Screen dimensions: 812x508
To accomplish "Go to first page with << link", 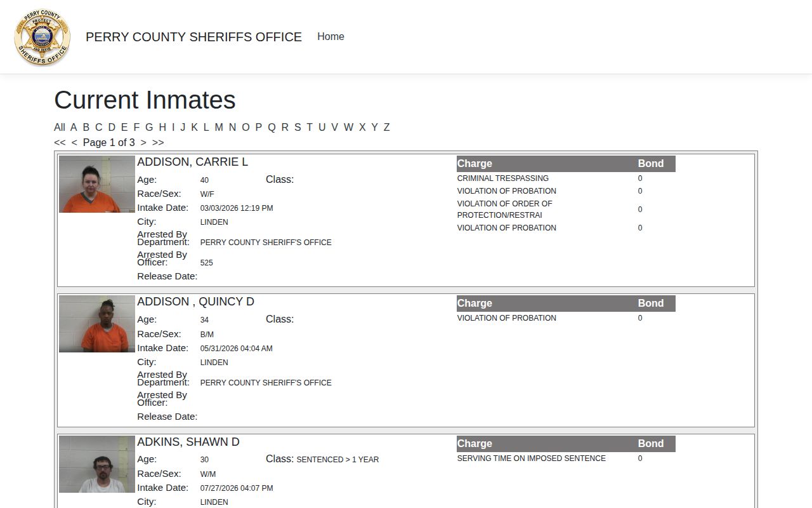I will (x=60, y=142).
